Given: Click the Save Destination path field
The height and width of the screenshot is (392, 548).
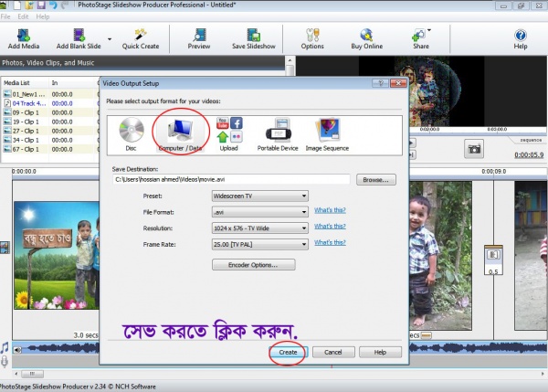Looking at the screenshot, I should pyautogui.click(x=231, y=179).
